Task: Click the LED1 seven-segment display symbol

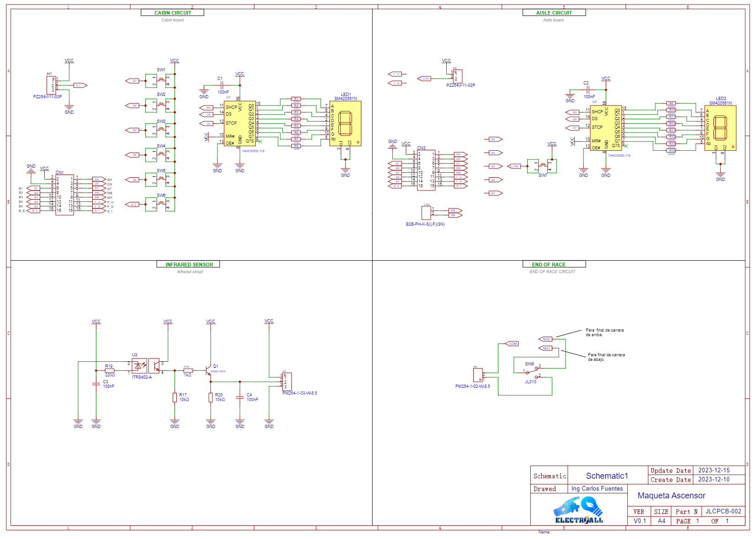Action: point(345,123)
